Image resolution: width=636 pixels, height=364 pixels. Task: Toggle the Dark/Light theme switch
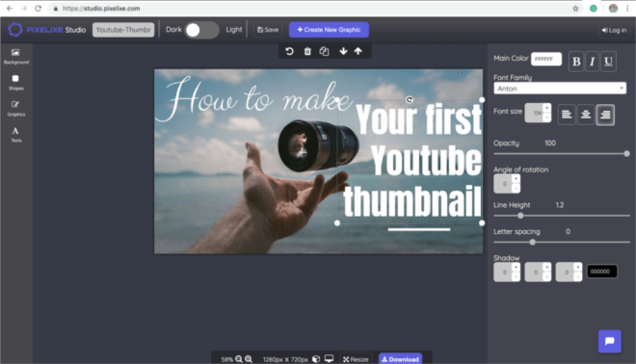pyautogui.click(x=201, y=30)
